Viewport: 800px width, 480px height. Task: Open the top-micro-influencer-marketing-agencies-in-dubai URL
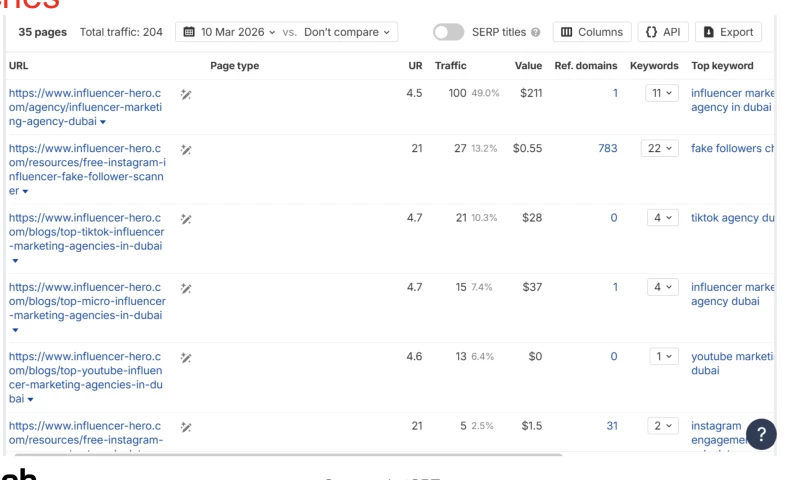point(87,301)
